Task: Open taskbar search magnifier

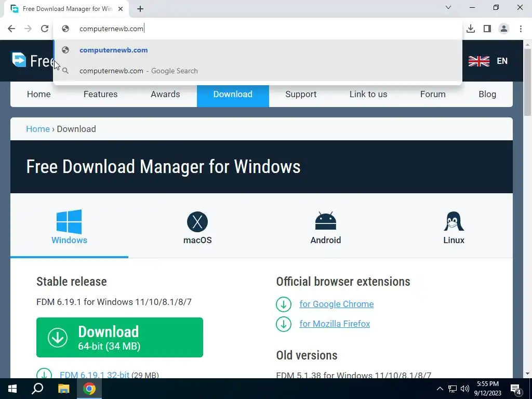Action: [x=37, y=389]
